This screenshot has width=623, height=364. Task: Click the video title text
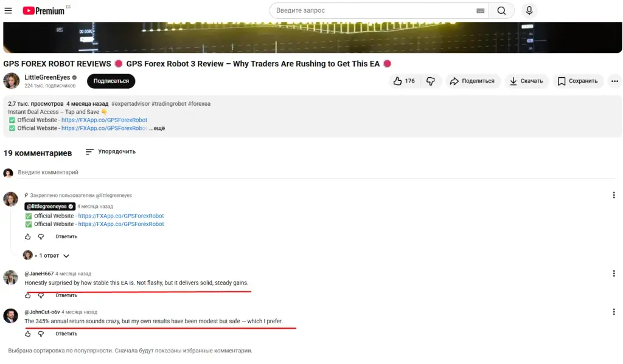(x=198, y=64)
